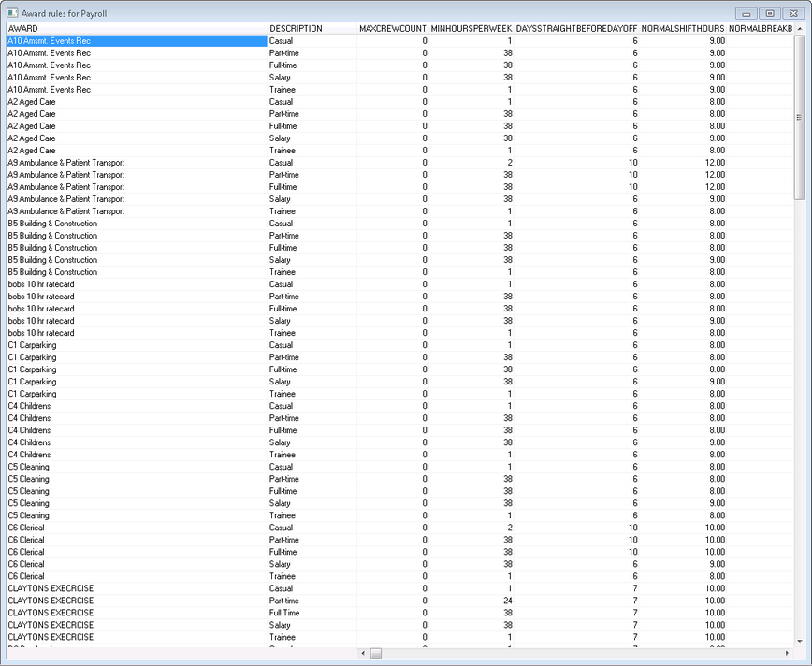Sort by the AWARD column header
The width and height of the screenshot is (812, 666).
(137, 29)
